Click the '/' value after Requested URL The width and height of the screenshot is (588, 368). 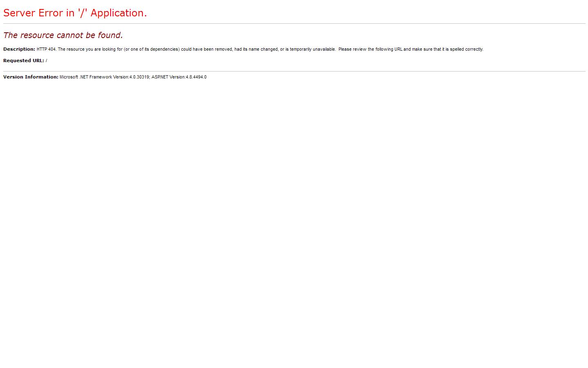pos(47,61)
